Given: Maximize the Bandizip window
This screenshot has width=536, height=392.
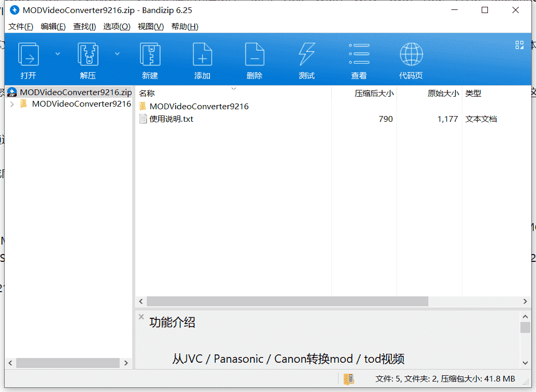Looking at the screenshot, I should click(485, 10).
